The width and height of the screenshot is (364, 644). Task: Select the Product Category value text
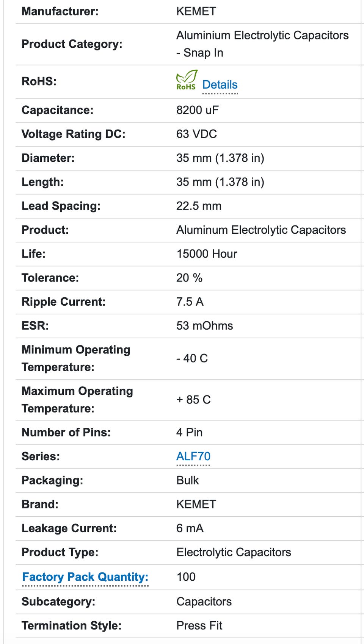[262, 44]
